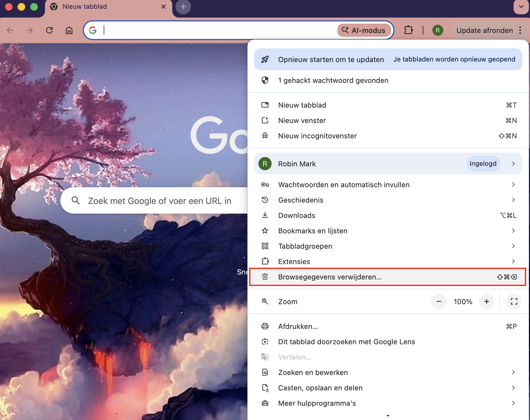Open the home page icon
Image resolution: width=530 pixels, height=420 pixels.
69,30
